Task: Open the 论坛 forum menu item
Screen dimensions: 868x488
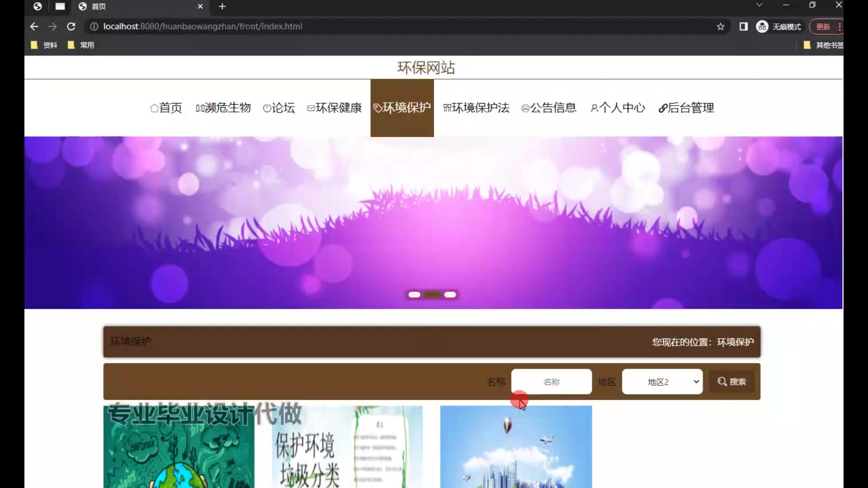Action: pos(278,108)
